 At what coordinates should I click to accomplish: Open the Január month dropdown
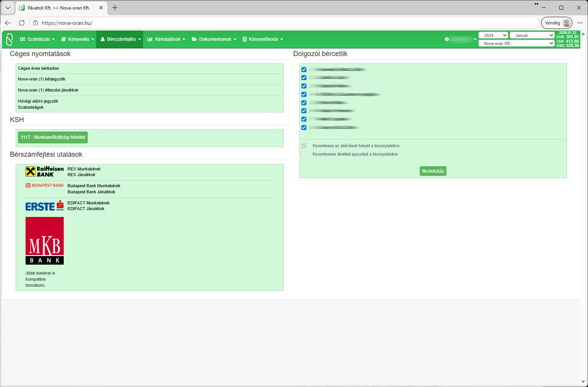point(532,35)
